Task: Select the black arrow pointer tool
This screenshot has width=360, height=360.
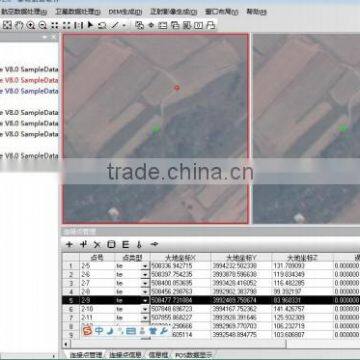Action: coord(90,25)
